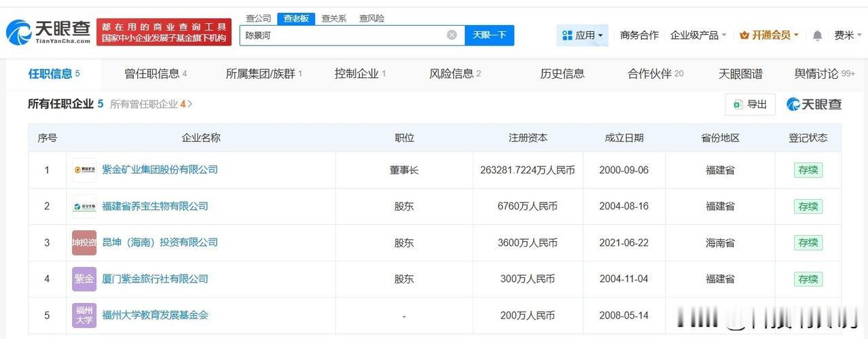
Task: Click the Excel icon on the 导出 button
Action: [738, 104]
